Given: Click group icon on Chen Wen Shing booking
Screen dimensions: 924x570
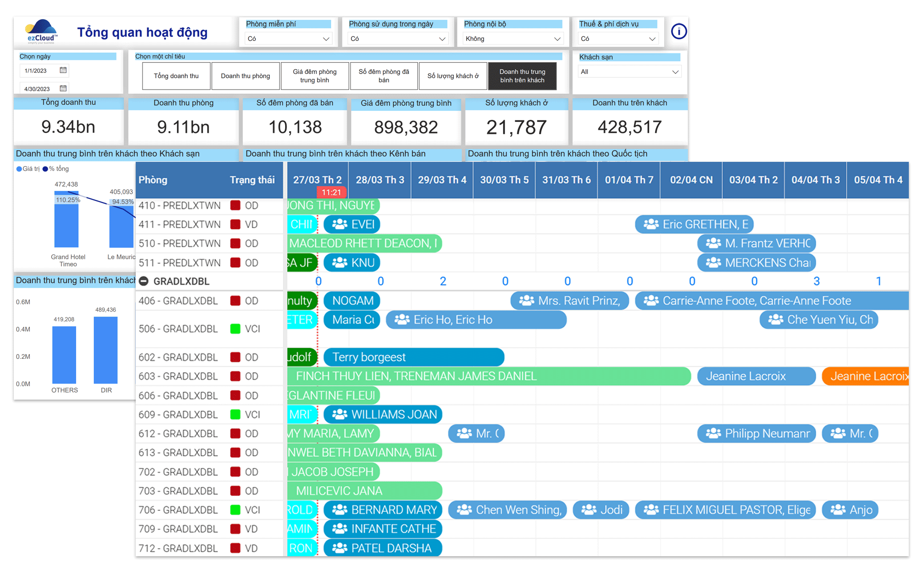Looking at the screenshot, I should pyautogui.click(x=464, y=510).
